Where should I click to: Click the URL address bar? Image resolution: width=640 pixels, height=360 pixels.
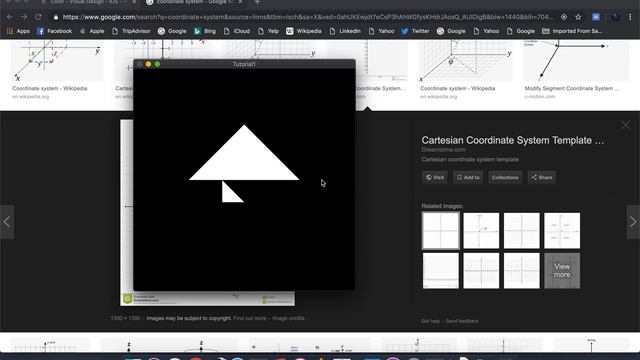[308, 17]
